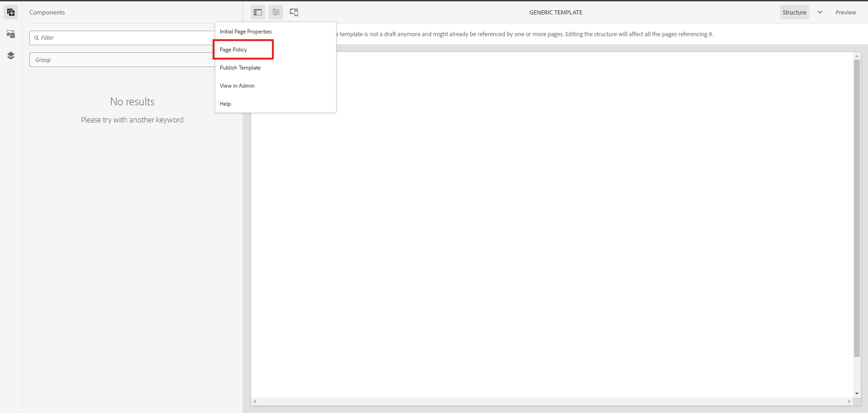Click into the Filter search field
This screenshot has width=868, height=413.
click(x=122, y=38)
